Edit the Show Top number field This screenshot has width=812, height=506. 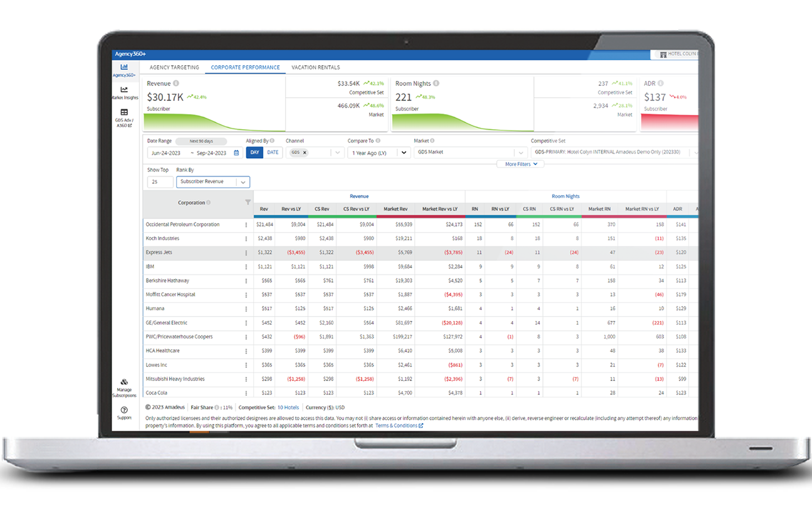[x=160, y=182]
